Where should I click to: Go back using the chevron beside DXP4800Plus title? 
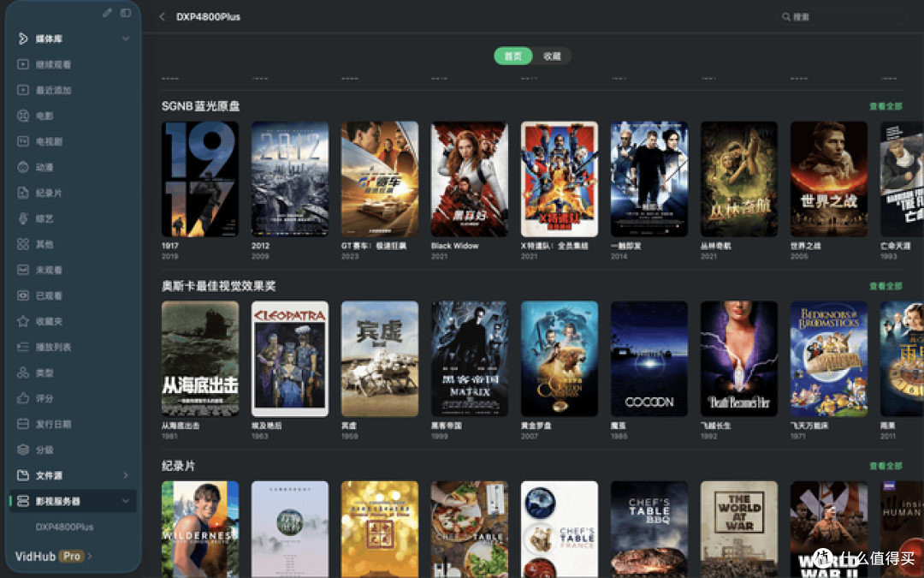[x=162, y=16]
